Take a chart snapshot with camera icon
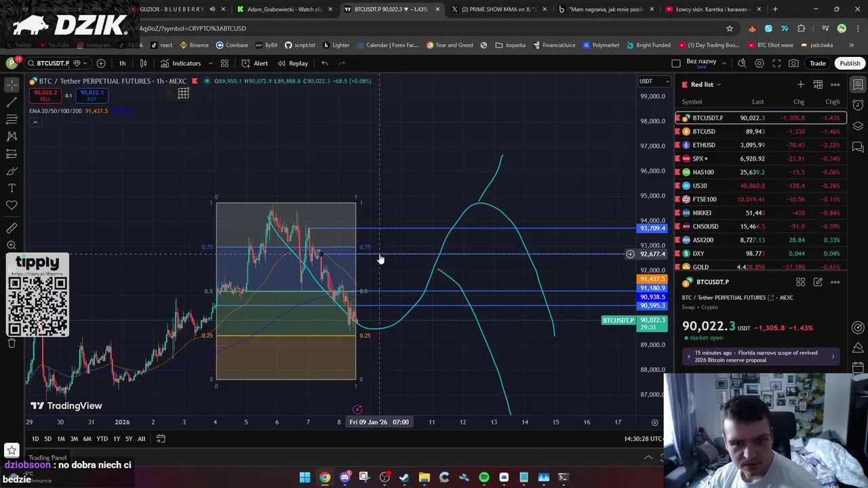868x488 pixels. pyautogui.click(x=793, y=63)
